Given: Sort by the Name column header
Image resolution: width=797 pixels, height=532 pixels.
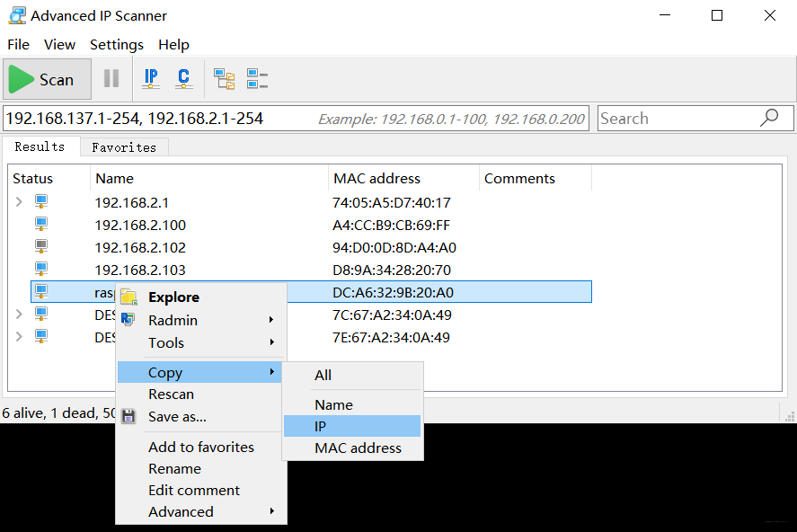Looking at the screenshot, I should pos(209,178).
